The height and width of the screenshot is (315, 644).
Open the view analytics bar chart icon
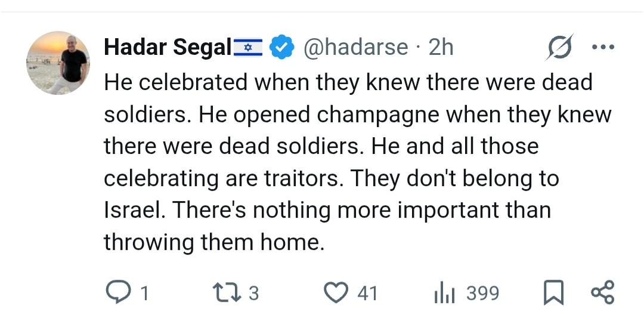[x=444, y=293]
